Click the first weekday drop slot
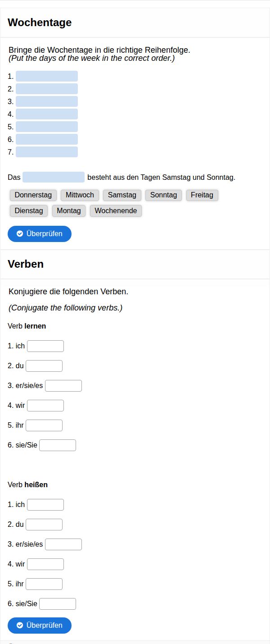 (x=47, y=76)
